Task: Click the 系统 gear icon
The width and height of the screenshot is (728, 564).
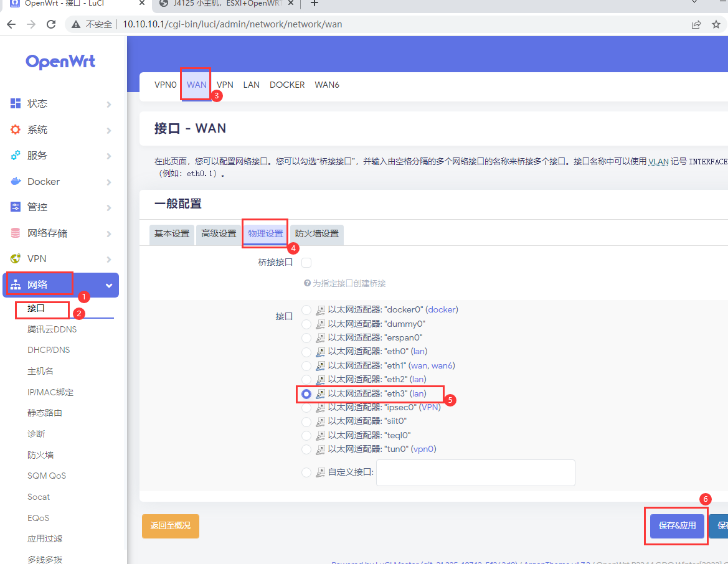Action: 16,129
